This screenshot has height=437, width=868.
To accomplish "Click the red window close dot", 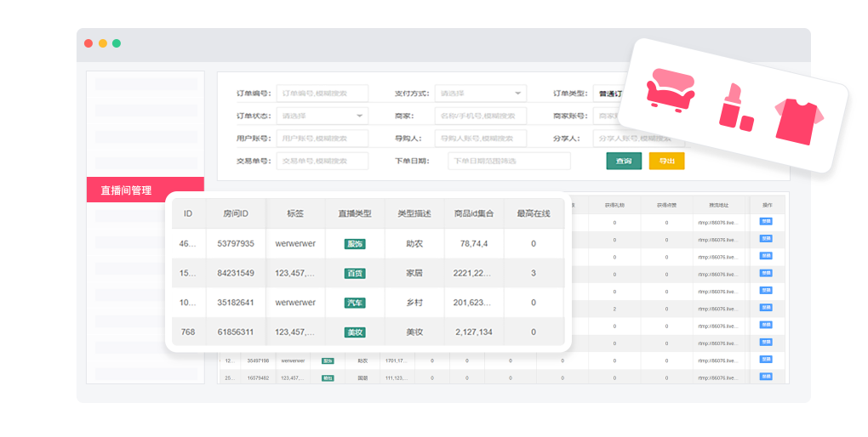I will [89, 43].
